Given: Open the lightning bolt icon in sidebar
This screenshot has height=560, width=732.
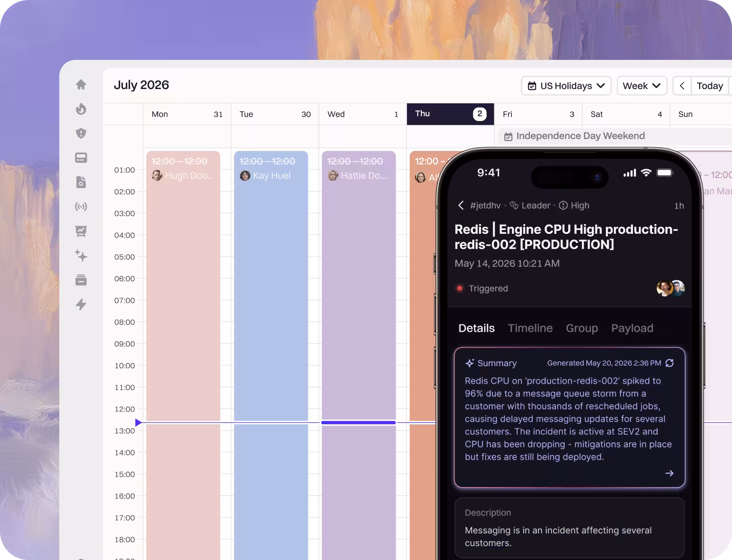Looking at the screenshot, I should pyautogui.click(x=81, y=304).
